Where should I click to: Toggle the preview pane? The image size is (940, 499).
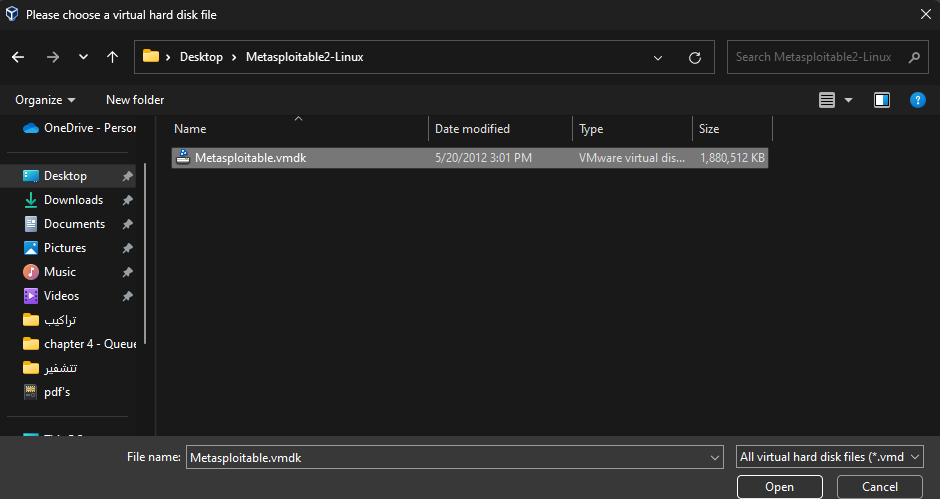[x=882, y=100]
